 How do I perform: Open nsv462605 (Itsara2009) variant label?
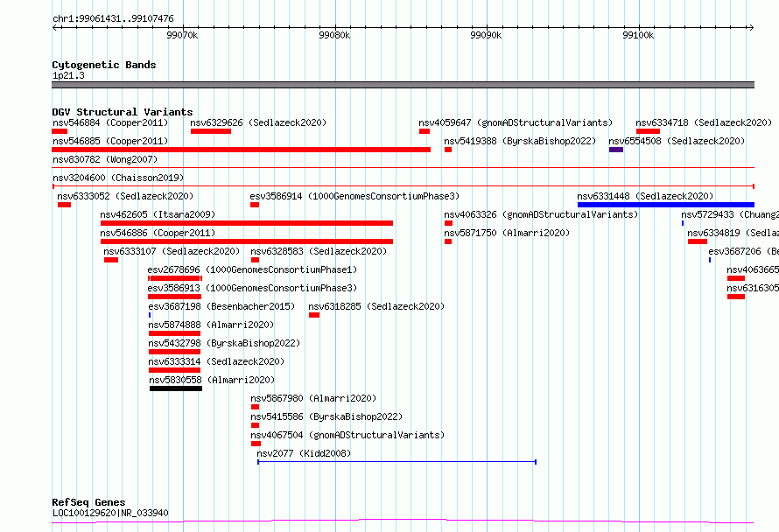(158, 214)
